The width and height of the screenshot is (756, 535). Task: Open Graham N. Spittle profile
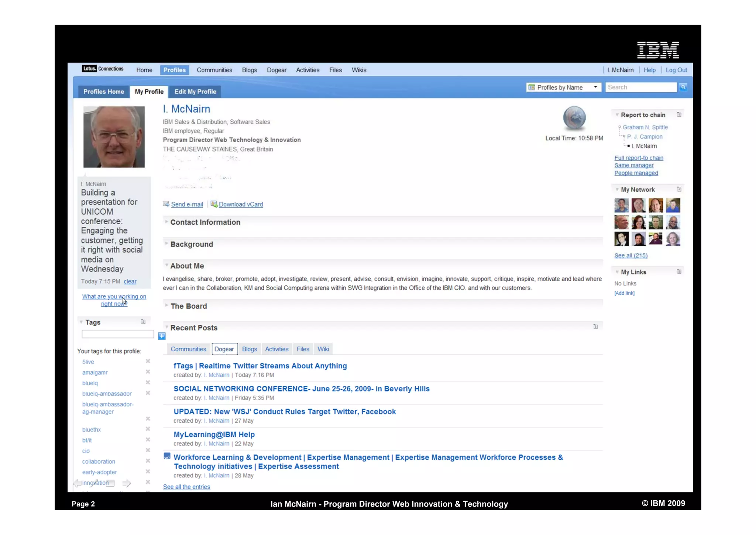(x=645, y=127)
